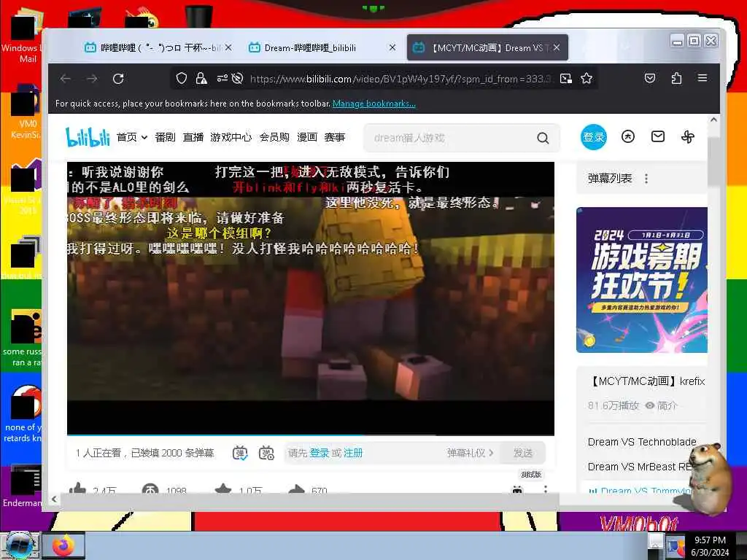Click the video progress bar

click(x=310, y=435)
